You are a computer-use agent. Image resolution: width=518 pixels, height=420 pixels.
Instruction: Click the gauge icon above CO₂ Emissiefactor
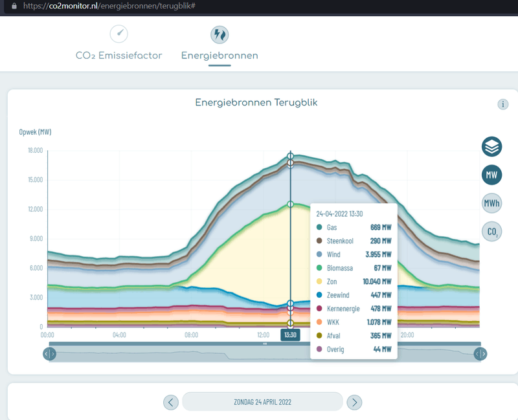tap(119, 34)
